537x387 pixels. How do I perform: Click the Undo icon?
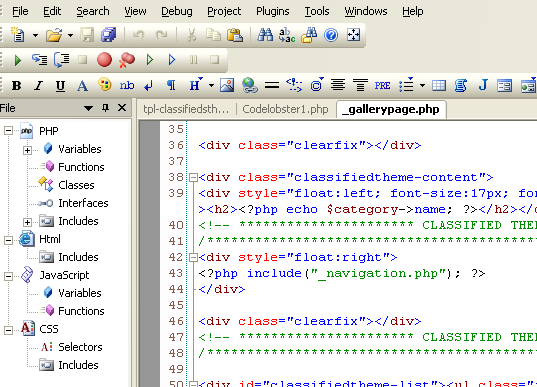[x=138, y=35]
